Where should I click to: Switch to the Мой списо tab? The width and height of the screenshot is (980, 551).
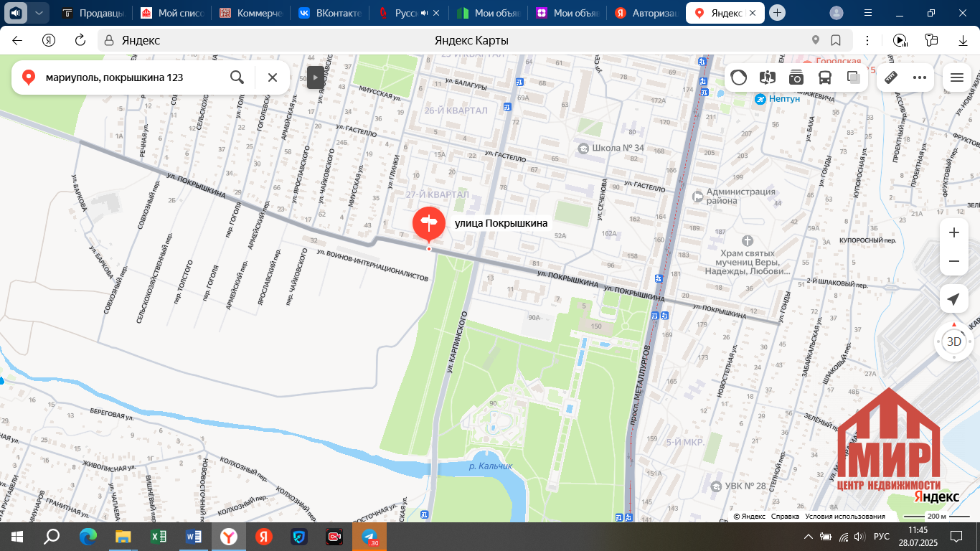click(x=171, y=13)
